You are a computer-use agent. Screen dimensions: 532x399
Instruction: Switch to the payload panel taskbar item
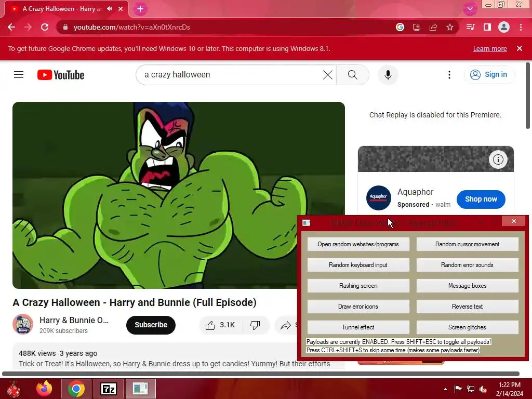[x=140, y=389]
